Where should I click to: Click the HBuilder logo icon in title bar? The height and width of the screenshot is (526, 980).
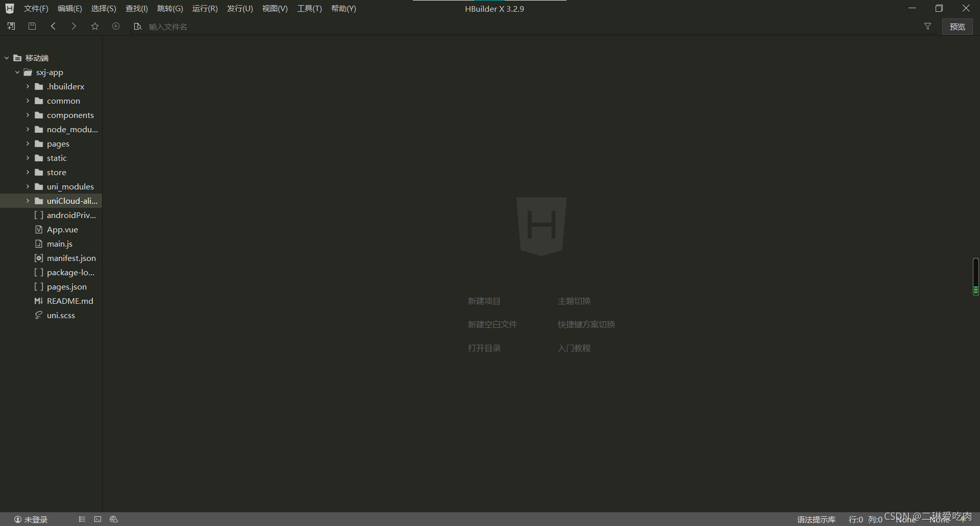coord(10,8)
